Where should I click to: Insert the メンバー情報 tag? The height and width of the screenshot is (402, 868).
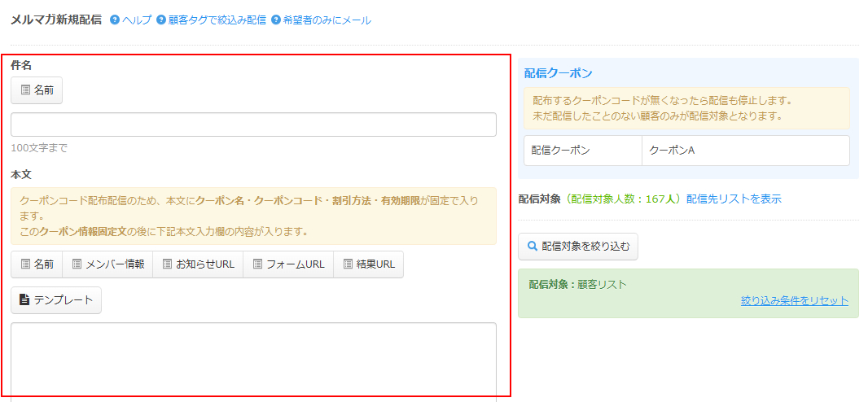[x=107, y=264]
